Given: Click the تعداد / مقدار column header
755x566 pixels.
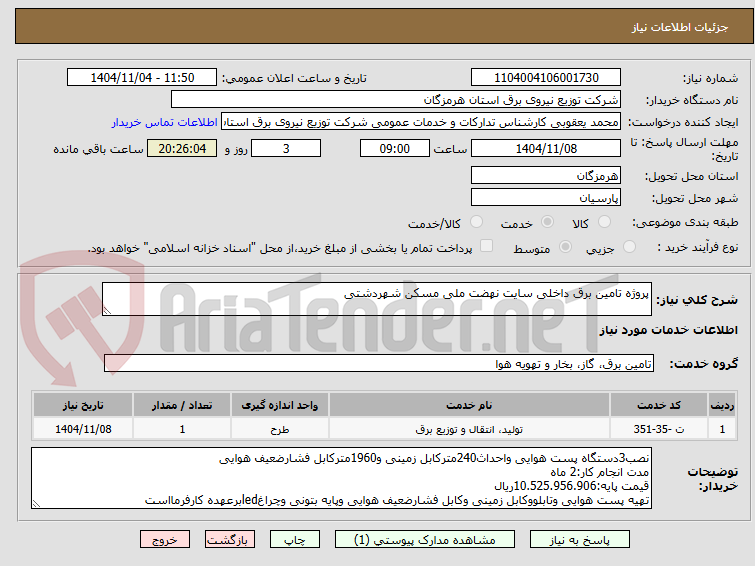Looking at the screenshot, I should point(182,405).
